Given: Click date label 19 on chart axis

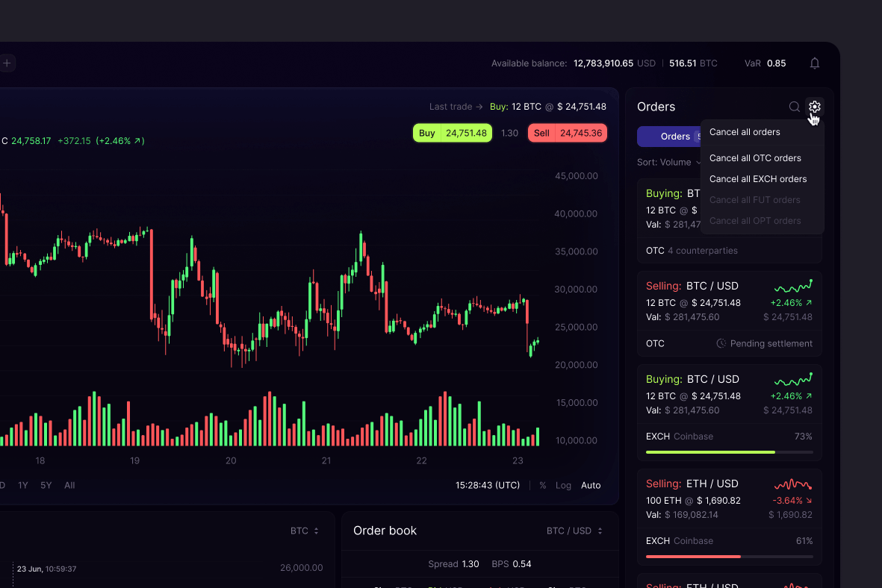Looking at the screenshot, I should pyautogui.click(x=135, y=460).
